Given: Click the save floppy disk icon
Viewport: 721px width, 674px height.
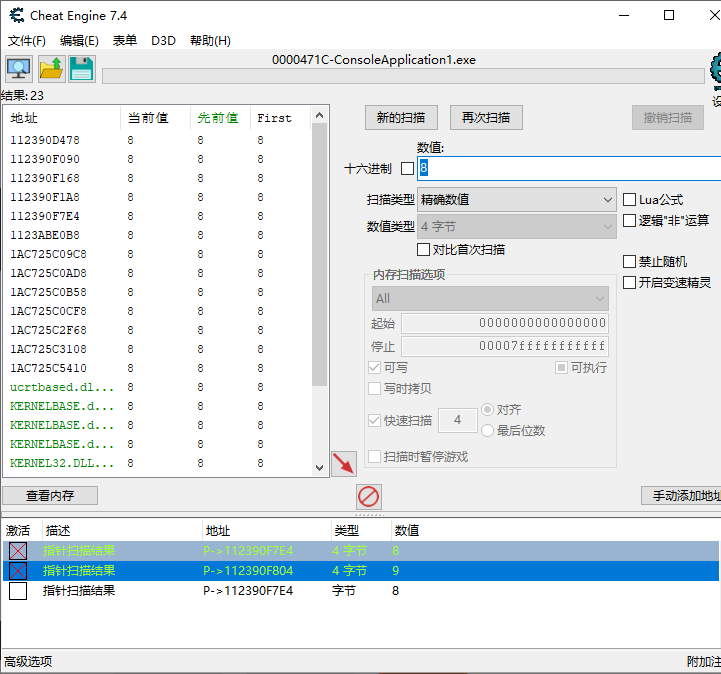Looking at the screenshot, I should tap(82, 69).
